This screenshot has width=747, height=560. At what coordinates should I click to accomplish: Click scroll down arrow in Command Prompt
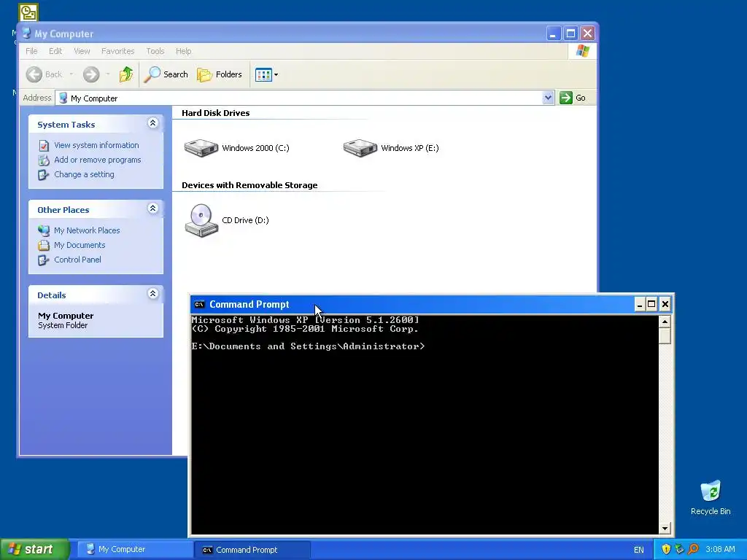665,528
